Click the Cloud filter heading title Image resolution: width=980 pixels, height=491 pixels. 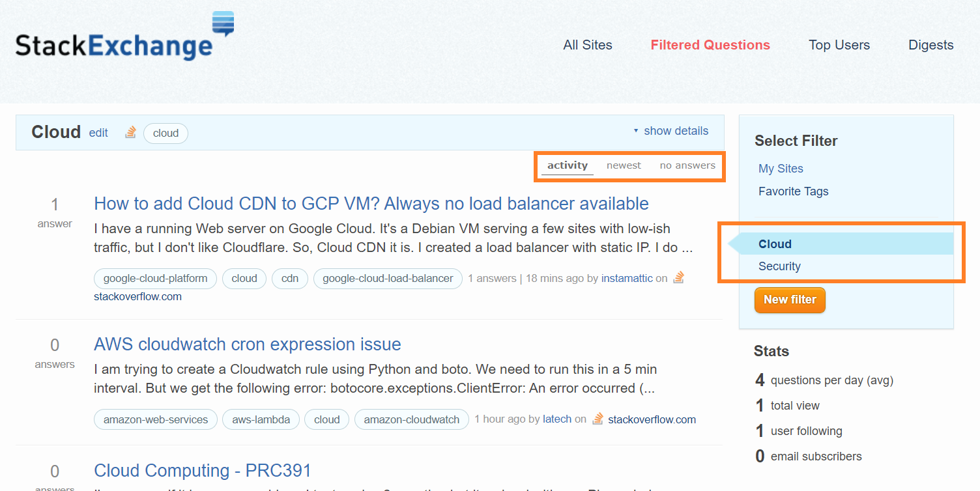pyautogui.click(x=56, y=132)
